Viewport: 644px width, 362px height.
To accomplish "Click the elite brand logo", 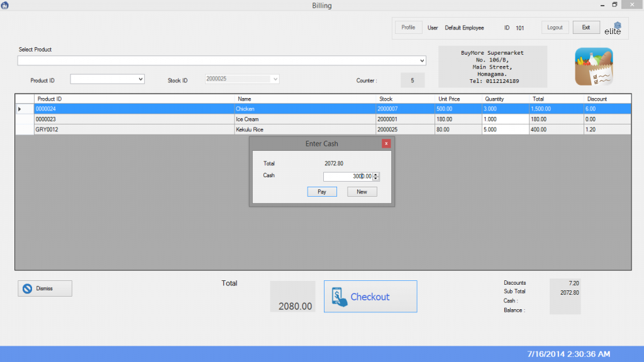I will (x=613, y=28).
